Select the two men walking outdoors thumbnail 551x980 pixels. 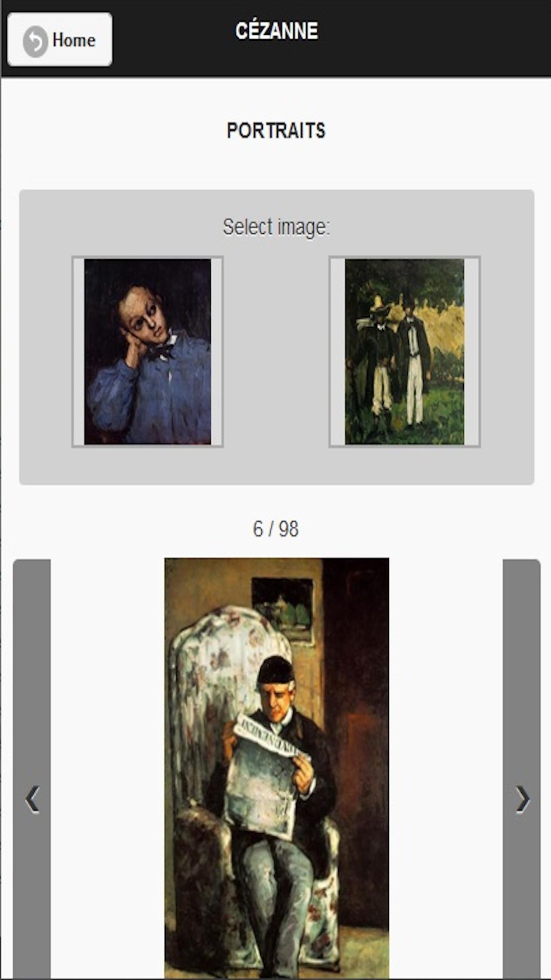pos(405,352)
